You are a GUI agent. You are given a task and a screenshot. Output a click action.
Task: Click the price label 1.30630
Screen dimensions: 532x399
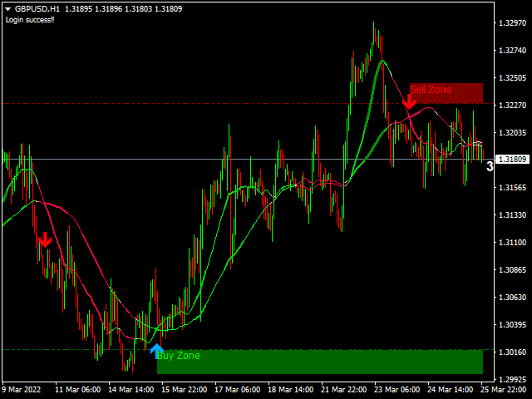[512, 298]
